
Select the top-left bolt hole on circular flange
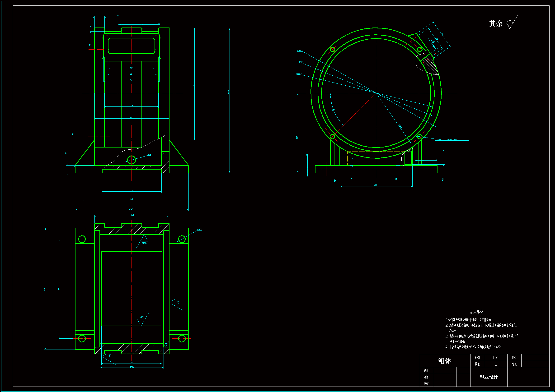click(332, 50)
